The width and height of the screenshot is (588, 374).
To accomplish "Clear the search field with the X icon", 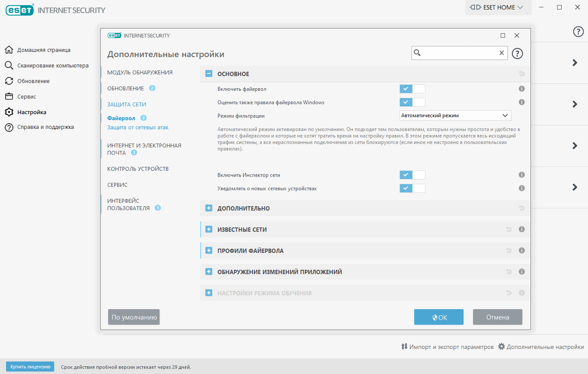I will pyautogui.click(x=502, y=53).
